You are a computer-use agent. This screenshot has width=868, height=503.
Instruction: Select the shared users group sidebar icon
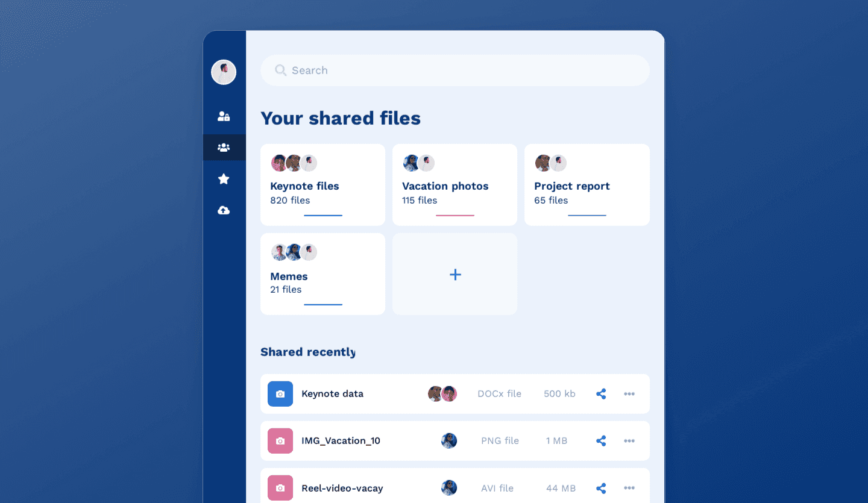[224, 148]
